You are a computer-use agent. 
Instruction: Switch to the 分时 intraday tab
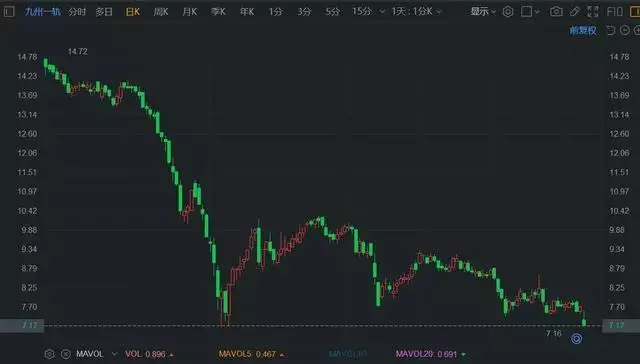[x=77, y=11]
